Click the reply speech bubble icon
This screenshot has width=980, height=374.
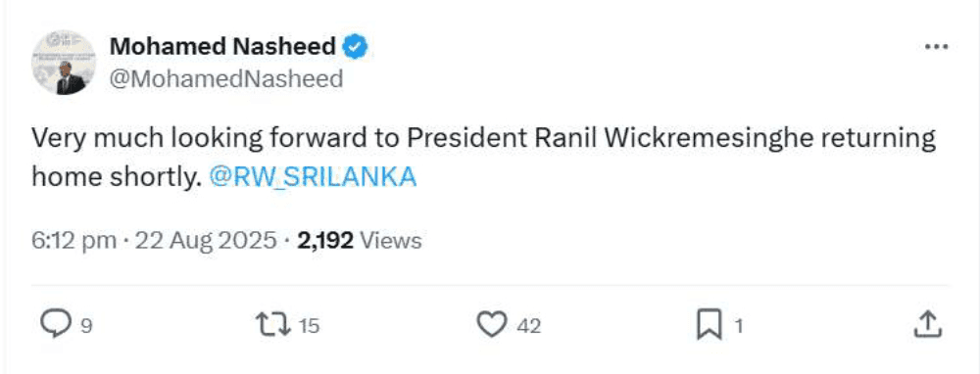[56, 324]
